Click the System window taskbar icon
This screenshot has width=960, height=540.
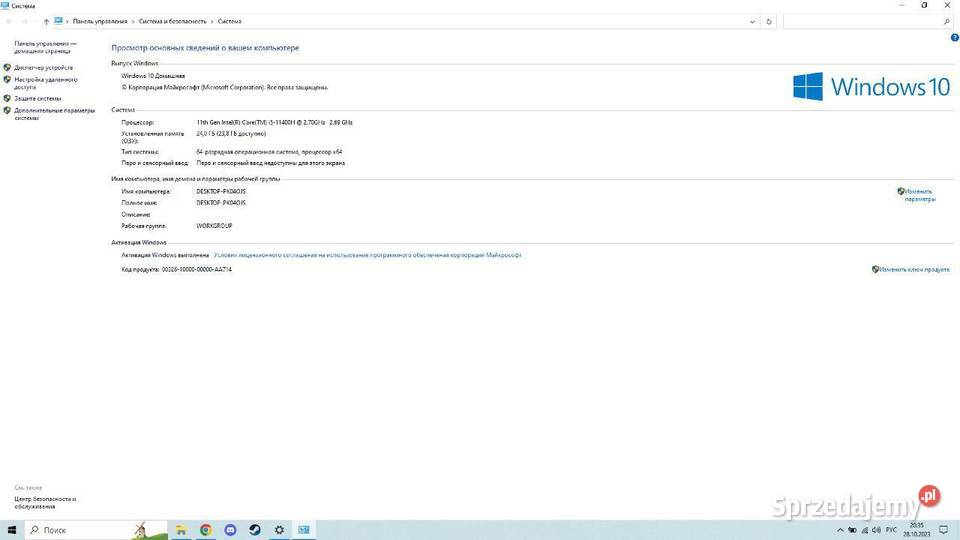[304, 530]
